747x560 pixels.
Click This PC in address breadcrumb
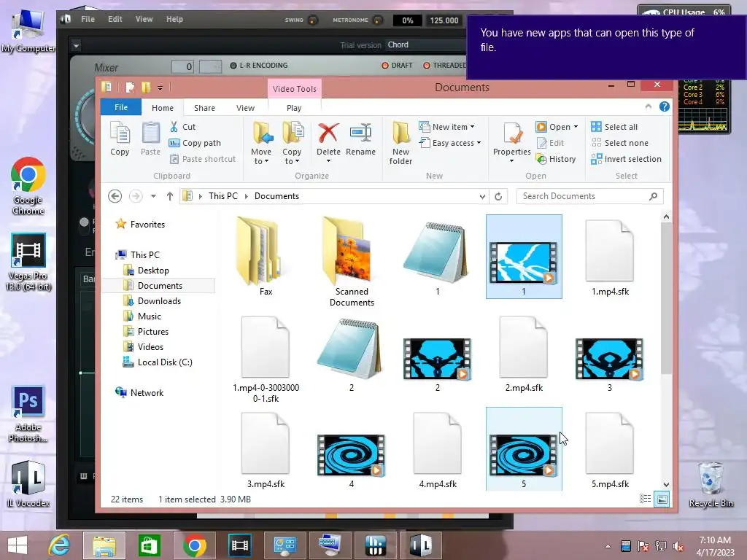223,196
